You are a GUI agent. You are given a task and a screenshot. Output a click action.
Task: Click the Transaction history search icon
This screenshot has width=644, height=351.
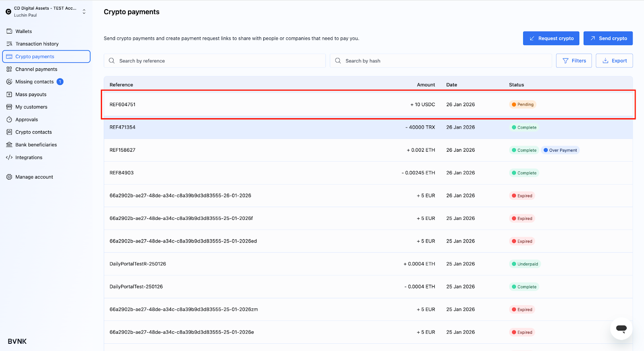coord(9,44)
